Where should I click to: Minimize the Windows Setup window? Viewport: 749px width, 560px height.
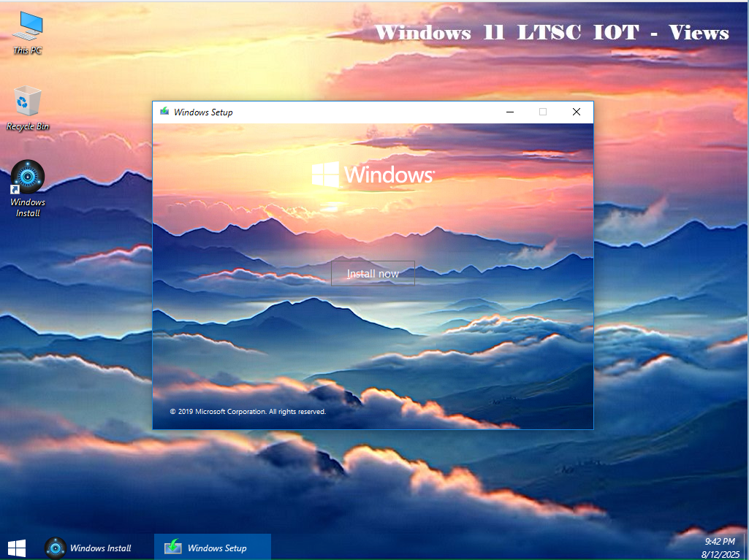tap(510, 112)
